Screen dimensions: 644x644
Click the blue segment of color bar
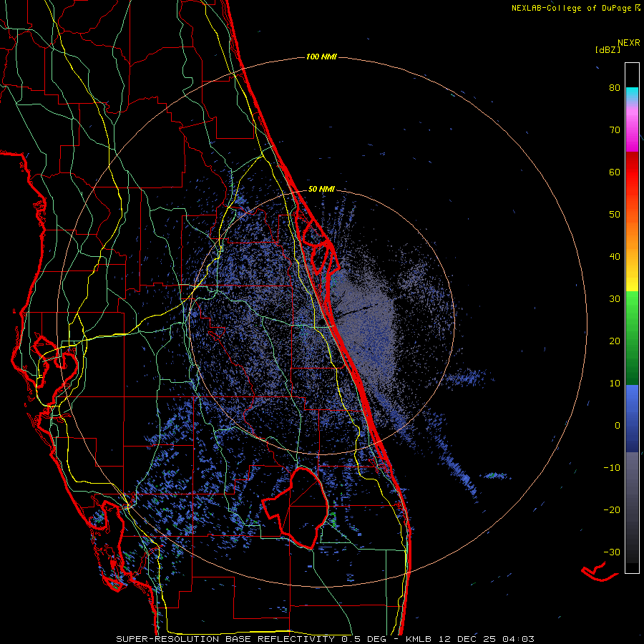[x=632, y=419]
